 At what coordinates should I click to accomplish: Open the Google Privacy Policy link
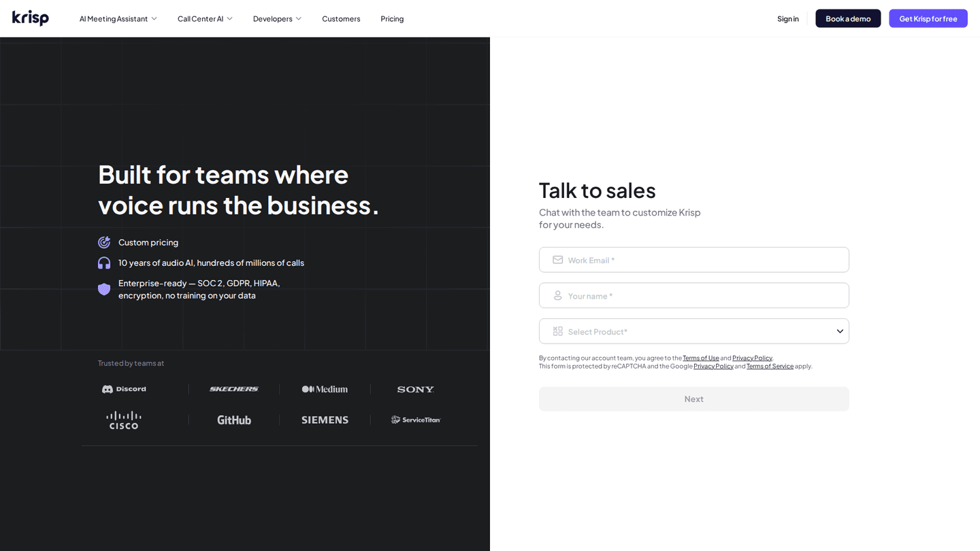713,366
